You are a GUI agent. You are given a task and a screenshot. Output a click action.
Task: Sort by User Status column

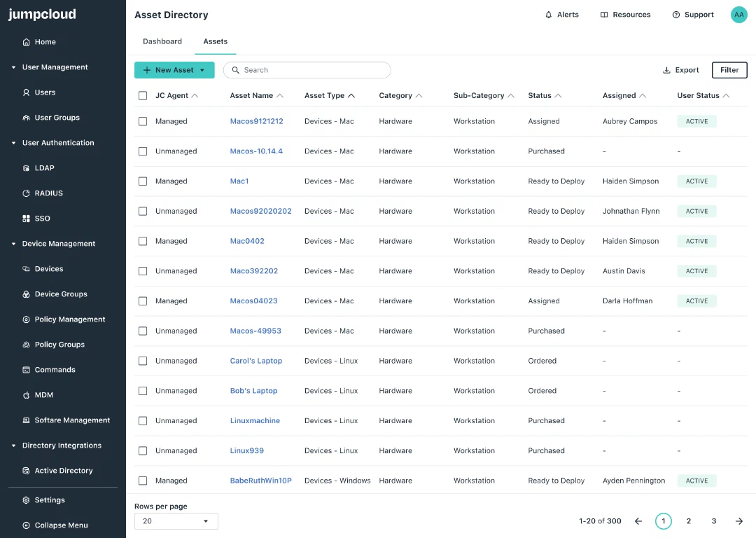[703, 95]
